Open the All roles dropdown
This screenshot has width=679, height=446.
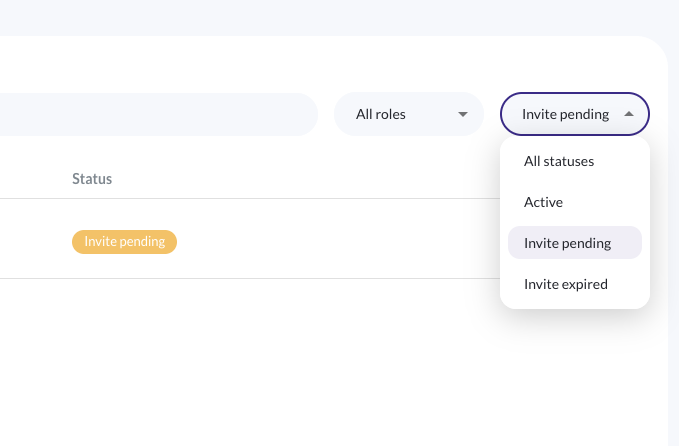coord(411,114)
